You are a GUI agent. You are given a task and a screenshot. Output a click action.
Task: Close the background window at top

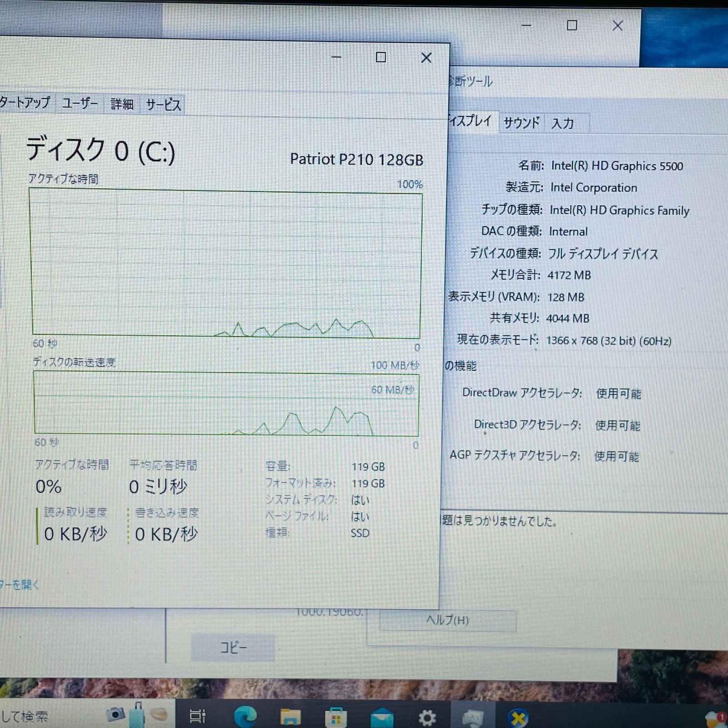[x=617, y=25]
